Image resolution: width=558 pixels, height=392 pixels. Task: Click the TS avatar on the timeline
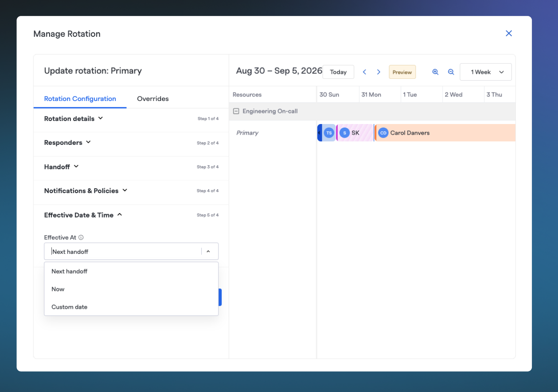(x=329, y=132)
